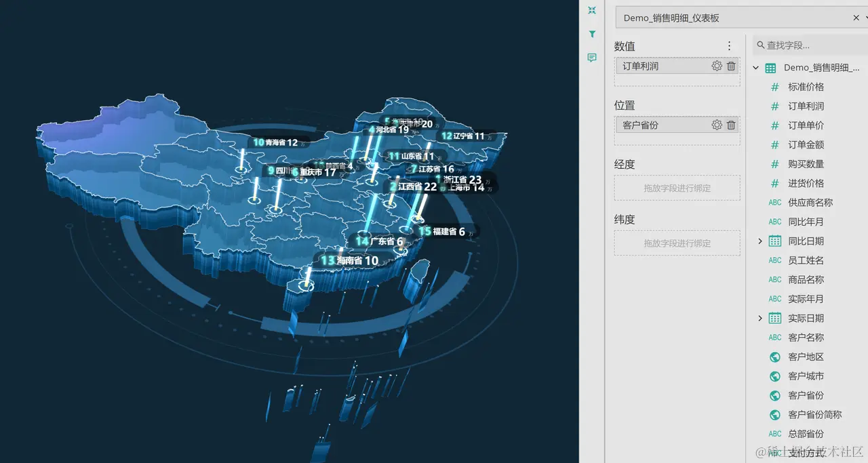Open the comment note icon
This screenshot has width=868, height=463.
click(592, 58)
